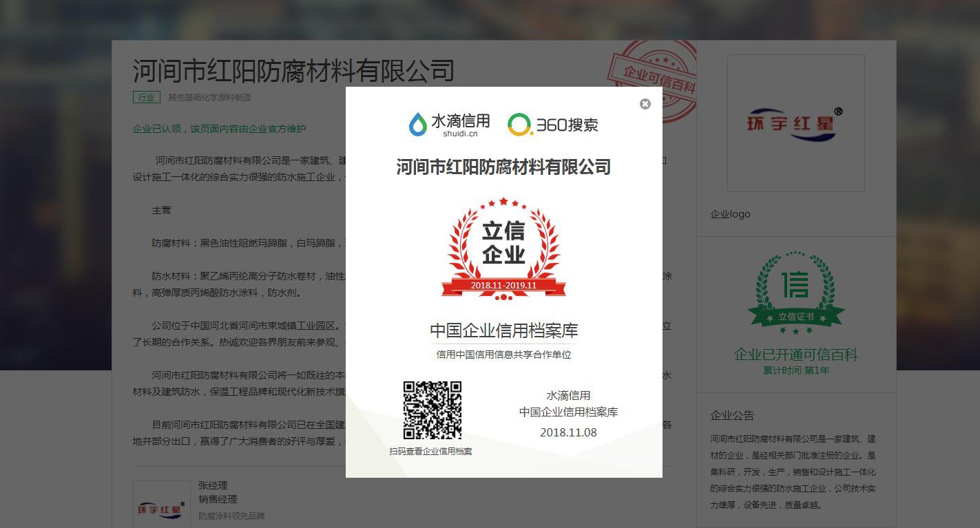Click the 环宇红星 company logo in sidebar

(795, 123)
